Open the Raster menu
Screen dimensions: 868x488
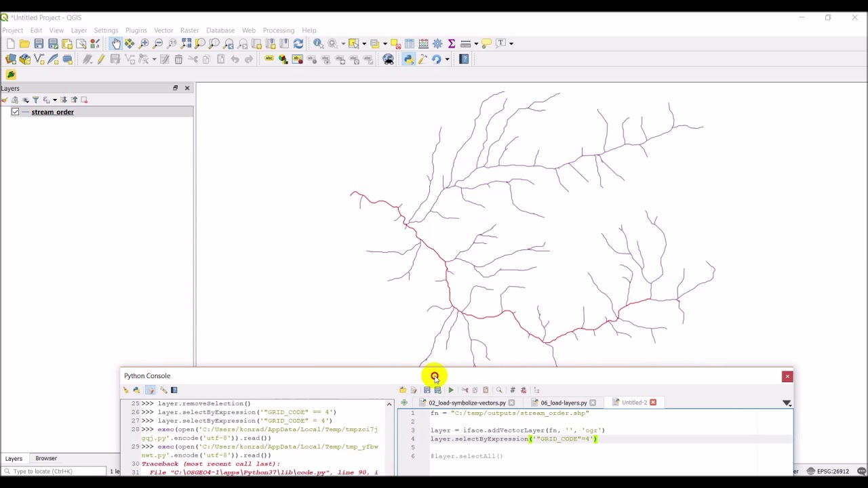point(189,30)
